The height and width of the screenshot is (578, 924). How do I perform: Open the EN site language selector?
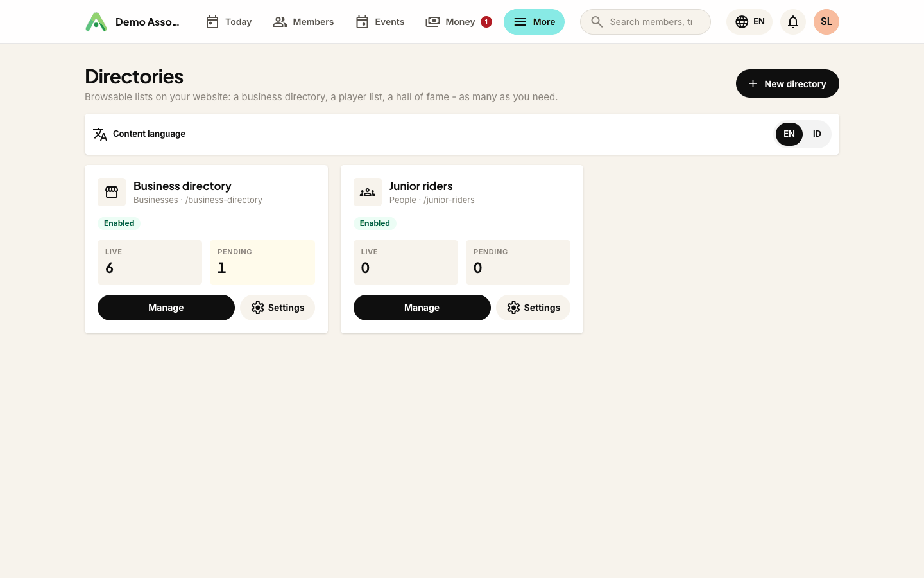749,22
